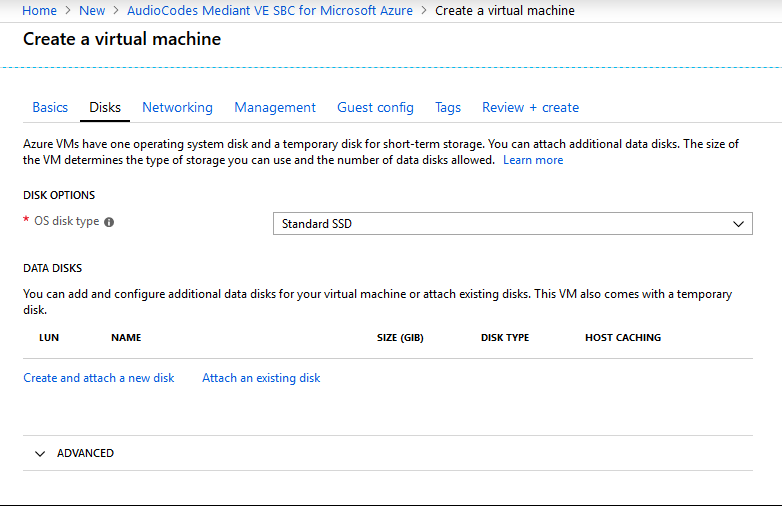Click Attach an existing disk link
The height and width of the screenshot is (506, 782).
pyautogui.click(x=261, y=378)
